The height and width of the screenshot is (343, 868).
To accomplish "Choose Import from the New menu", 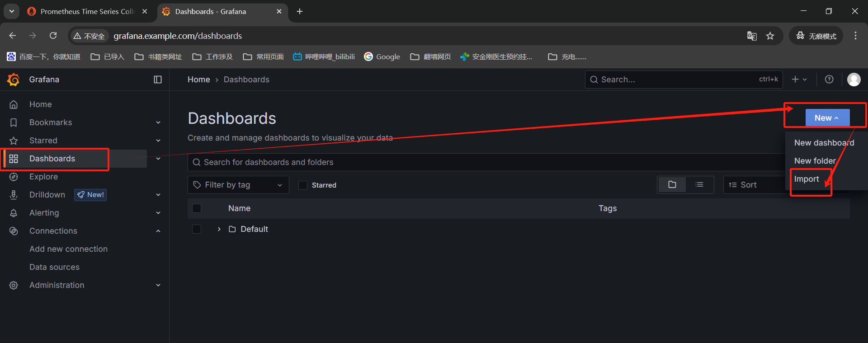I will [x=807, y=179].
